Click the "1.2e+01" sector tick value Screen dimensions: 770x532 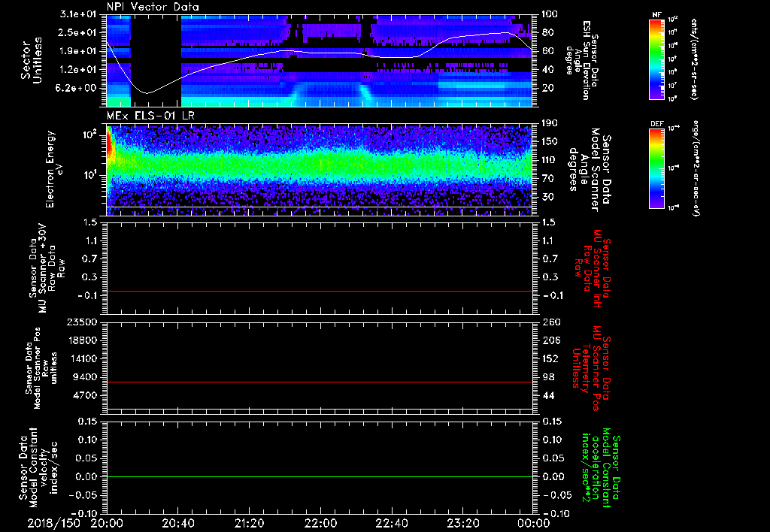pos(78,70)
